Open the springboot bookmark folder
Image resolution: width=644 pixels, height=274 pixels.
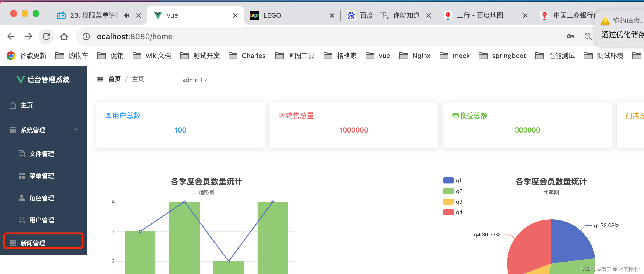pyautogui.click(x=502, y=56)
